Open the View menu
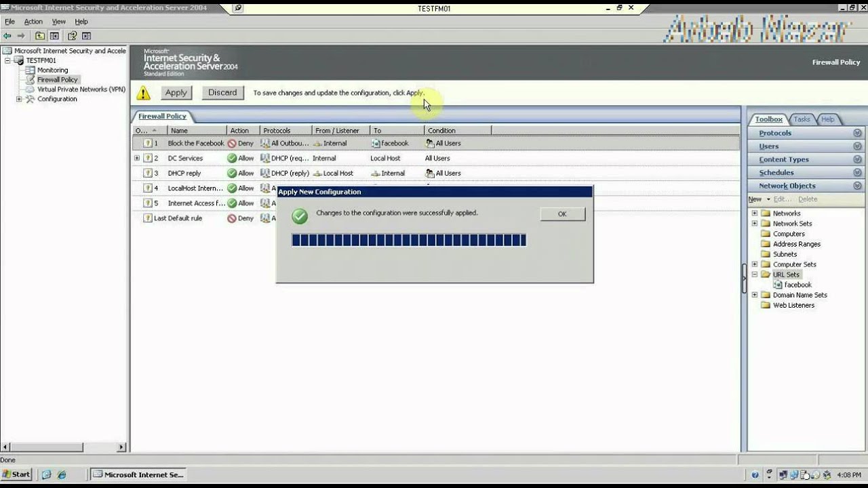The width and height of the screenshot is (868, 488). [x=59, y=22]
